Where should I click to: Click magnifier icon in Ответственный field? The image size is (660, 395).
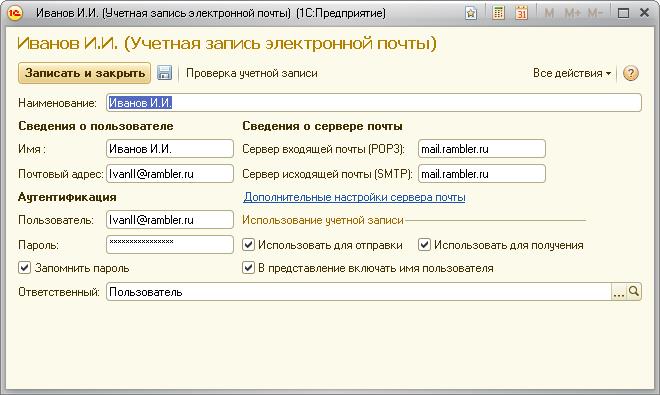pyautogui.click(x=633, y=291)
